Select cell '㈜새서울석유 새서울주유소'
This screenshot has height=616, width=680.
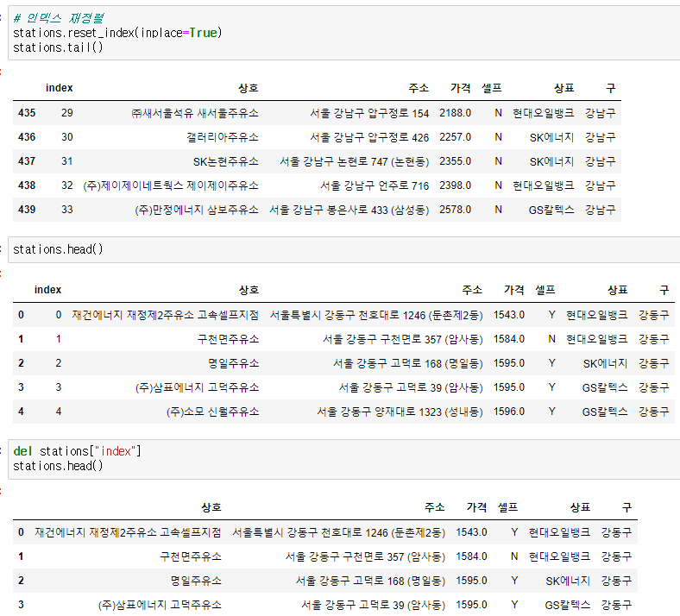(195, 113)
